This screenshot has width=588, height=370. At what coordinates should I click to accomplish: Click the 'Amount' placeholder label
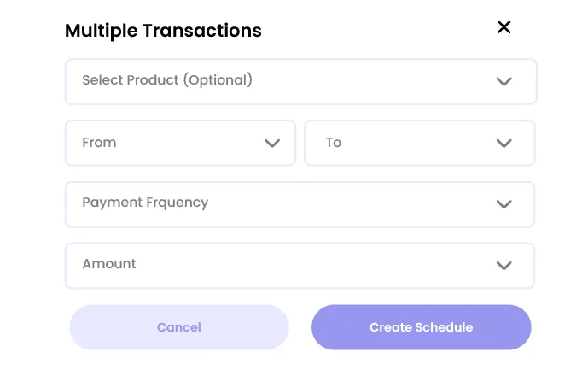(x=109, y=264)
